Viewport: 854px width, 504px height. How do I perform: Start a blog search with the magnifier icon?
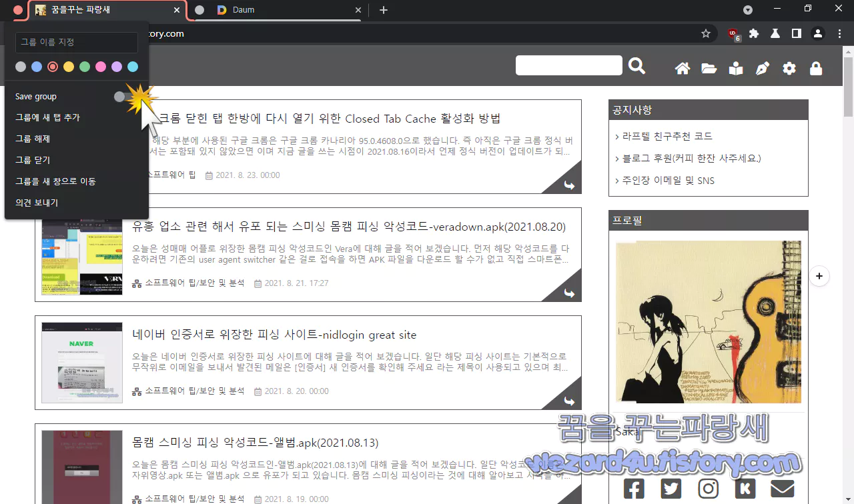click(636, 65)
